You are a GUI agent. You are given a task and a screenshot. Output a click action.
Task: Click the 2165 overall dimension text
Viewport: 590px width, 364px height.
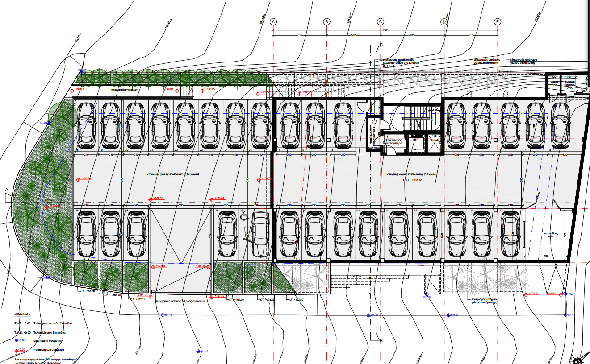pyautogui.click(x=385, y=30)
